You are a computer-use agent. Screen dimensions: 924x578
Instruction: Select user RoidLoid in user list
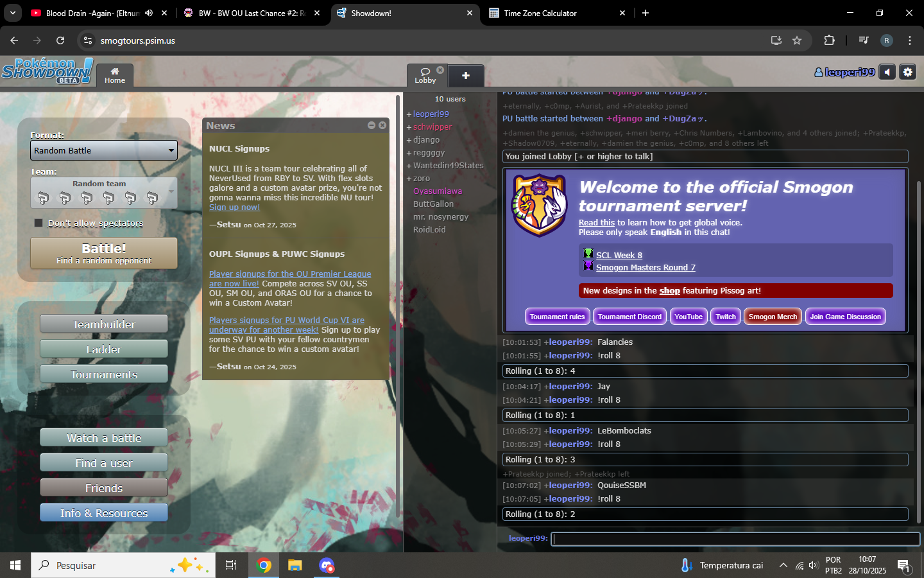429,230
